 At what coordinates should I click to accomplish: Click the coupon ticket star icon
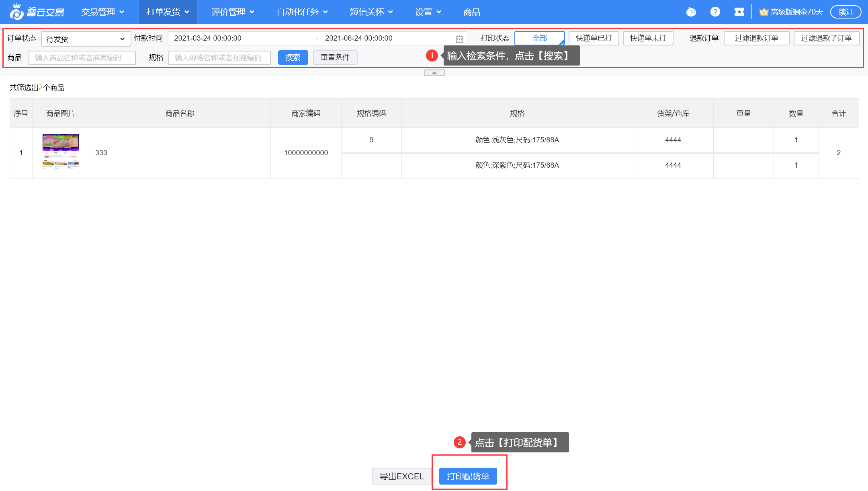(739, 12)
